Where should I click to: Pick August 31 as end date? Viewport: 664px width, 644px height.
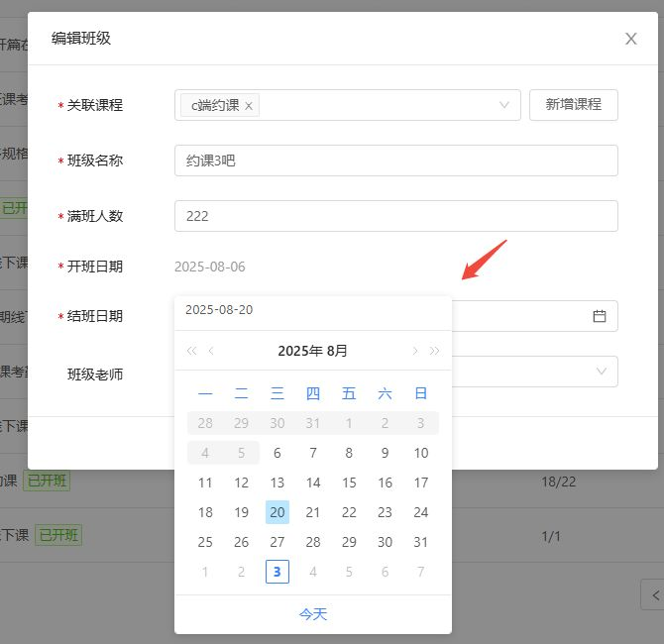pyautogui.click(x=421, y=542)
